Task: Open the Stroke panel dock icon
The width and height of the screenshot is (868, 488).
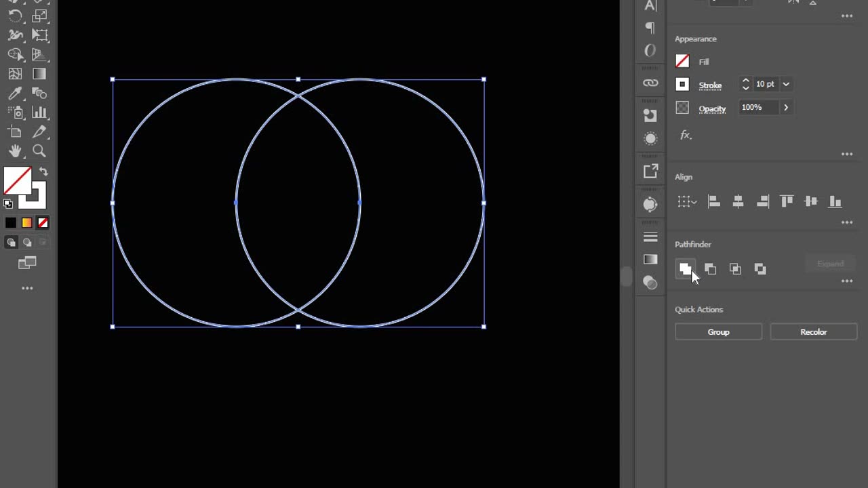Action: click(x=650, y=237)
